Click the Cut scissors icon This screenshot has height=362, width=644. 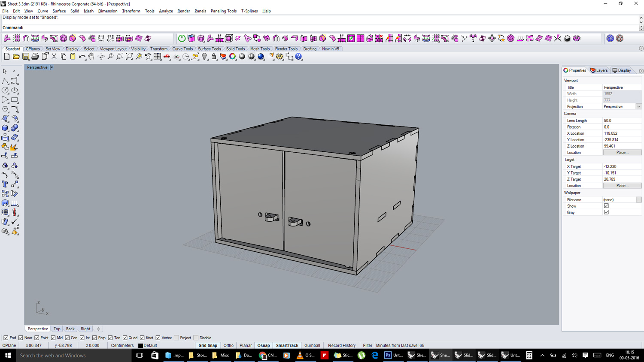pos(54,57)
